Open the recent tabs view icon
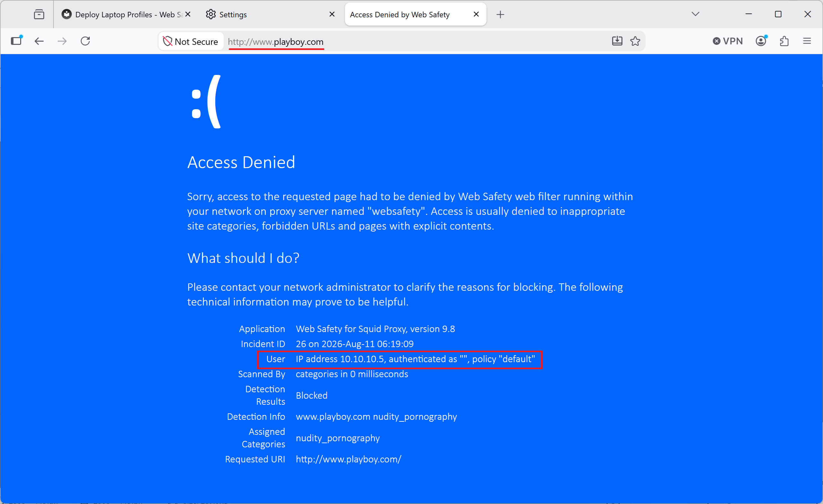The width and height of the screenshot is (823, 504). (39, 14)
